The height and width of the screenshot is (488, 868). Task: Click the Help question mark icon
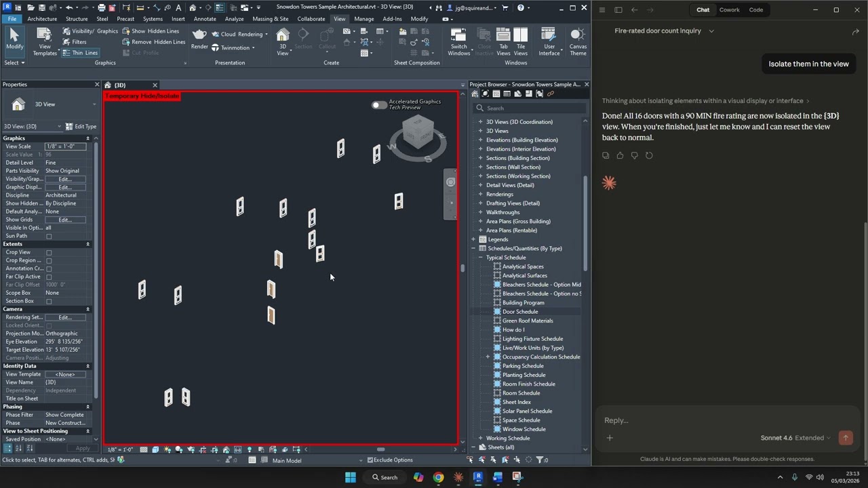[521, 8]
